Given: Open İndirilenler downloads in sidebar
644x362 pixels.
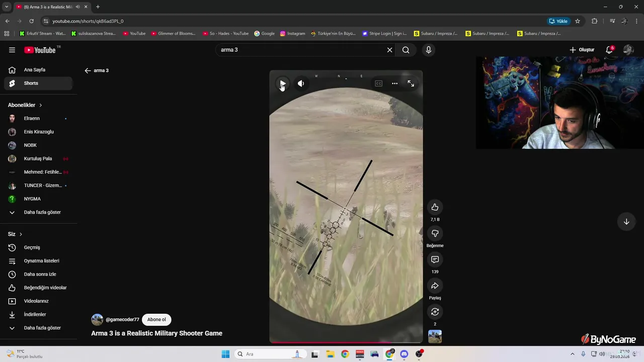Looking at the screenshot, I should [x=38, y=315].
